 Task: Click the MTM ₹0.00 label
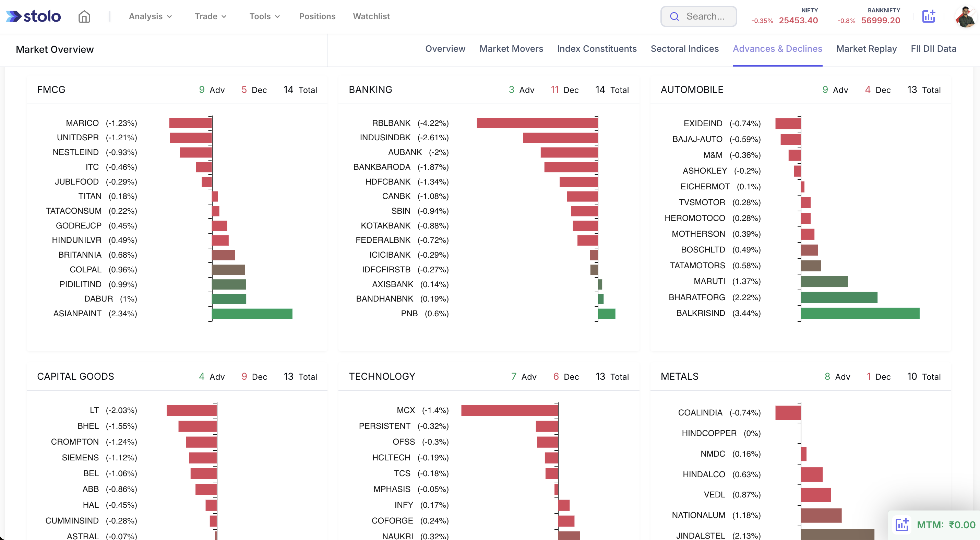[946, 525]
